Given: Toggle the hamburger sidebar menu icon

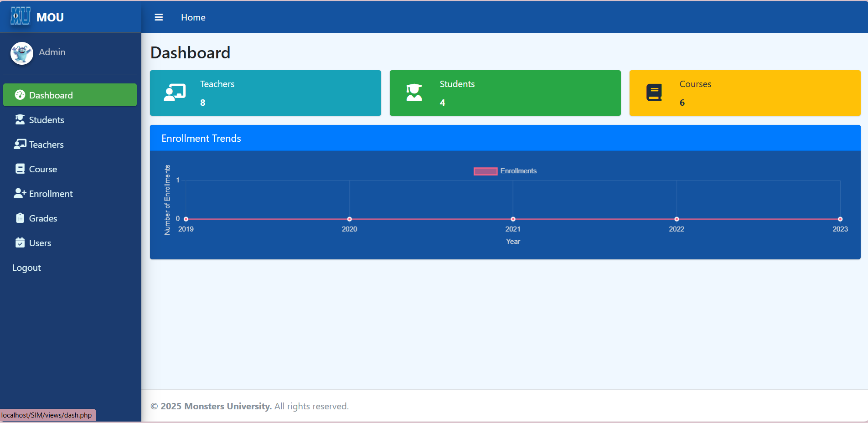Looking at the screenshot, I should pos(159,17).
